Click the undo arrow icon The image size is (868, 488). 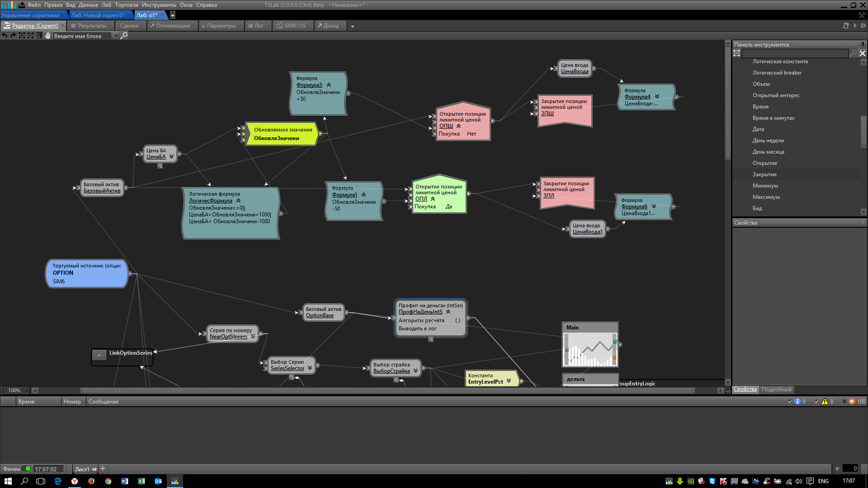click(5, 36)
